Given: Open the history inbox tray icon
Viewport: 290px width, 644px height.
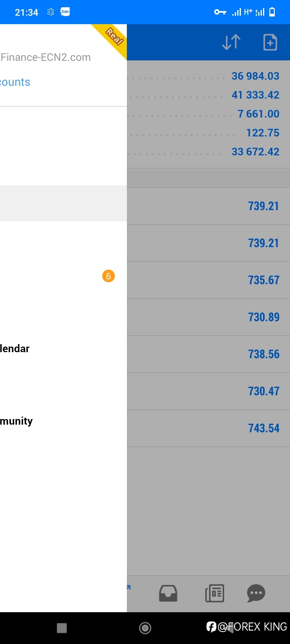Looking at the screenshot, I should (168, 593).
